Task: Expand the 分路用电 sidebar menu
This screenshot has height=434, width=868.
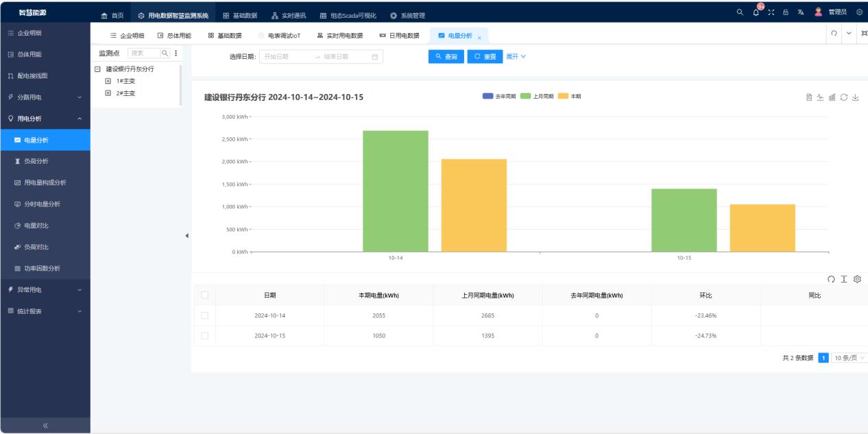Action: pos(45,97)
